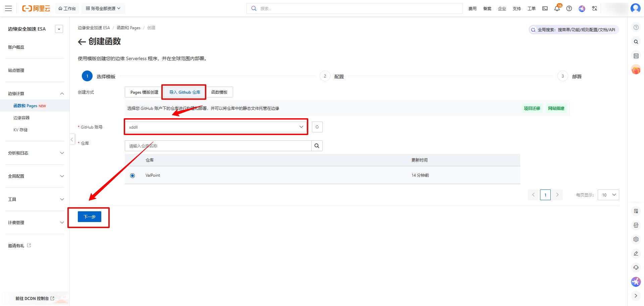Open the 企业 top menu
This screenshot has width=644, height=306.
[502, 8]
